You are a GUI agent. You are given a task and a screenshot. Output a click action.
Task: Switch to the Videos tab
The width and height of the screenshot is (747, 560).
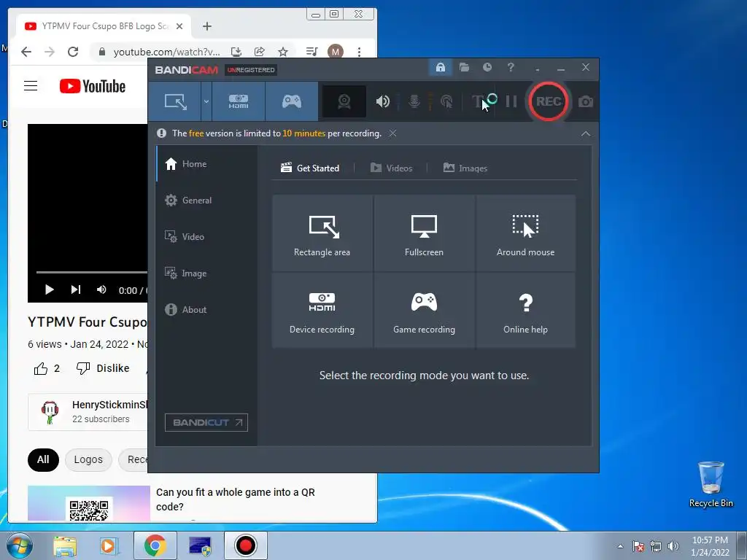(391, 168)
